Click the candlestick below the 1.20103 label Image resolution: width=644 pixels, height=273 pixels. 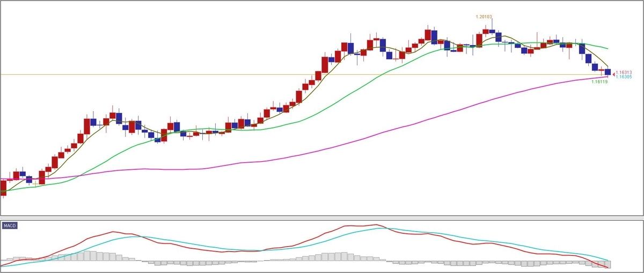click(492, 31)
